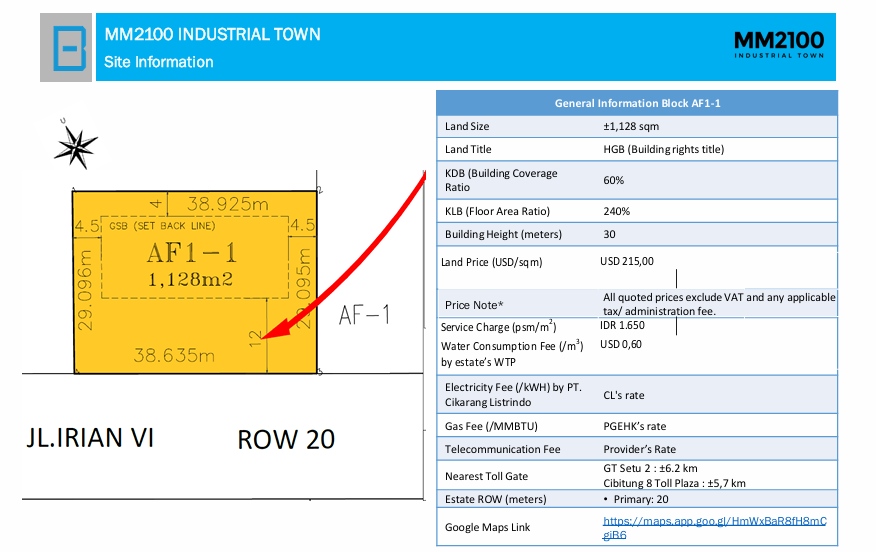Click the 'Estate ROW (meters)' label
Viewport: 876px width, 552px height.
[x=496, y=499]
